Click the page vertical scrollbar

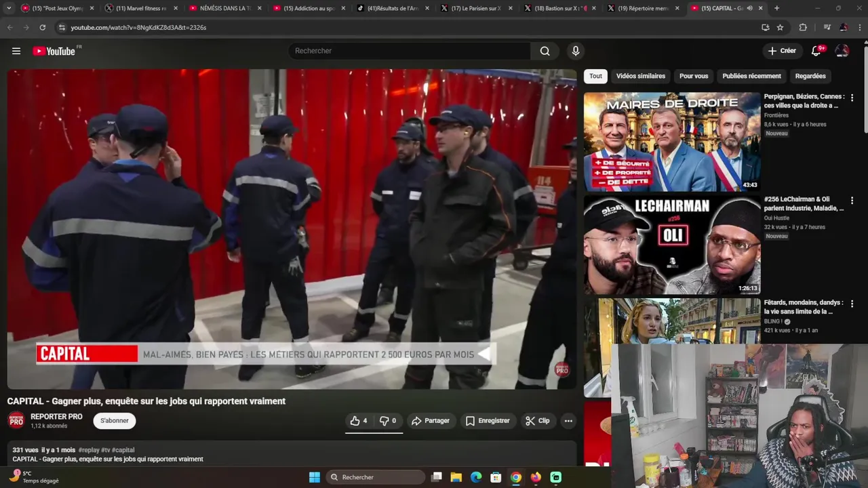(865, 88)
